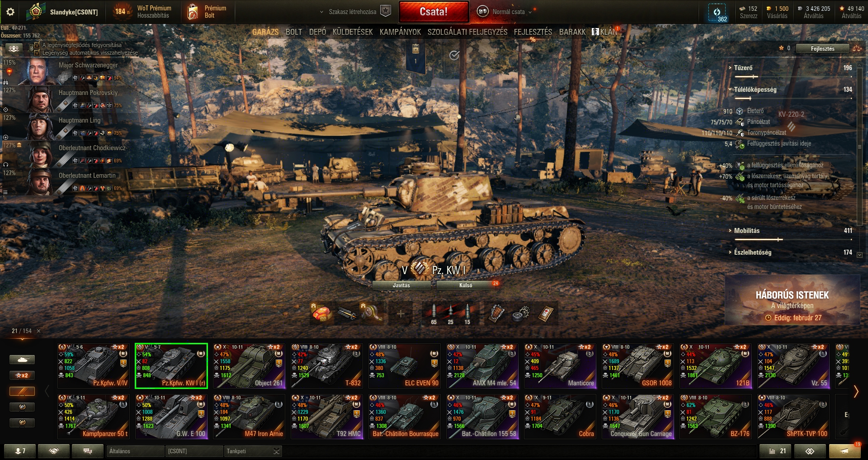
Task: Open the contacts list button showing 7
Action: click(20, 451)
